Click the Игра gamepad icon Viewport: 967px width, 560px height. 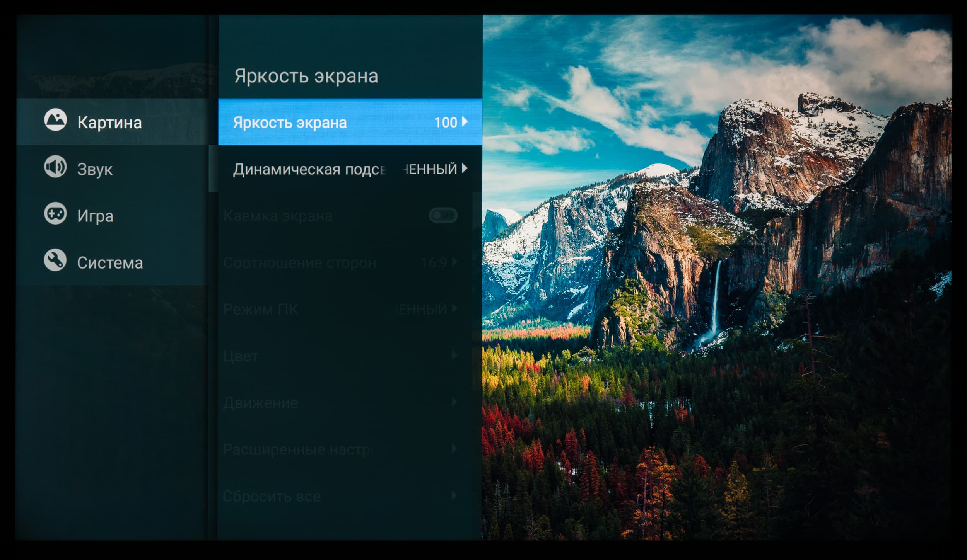coord(55,213)
